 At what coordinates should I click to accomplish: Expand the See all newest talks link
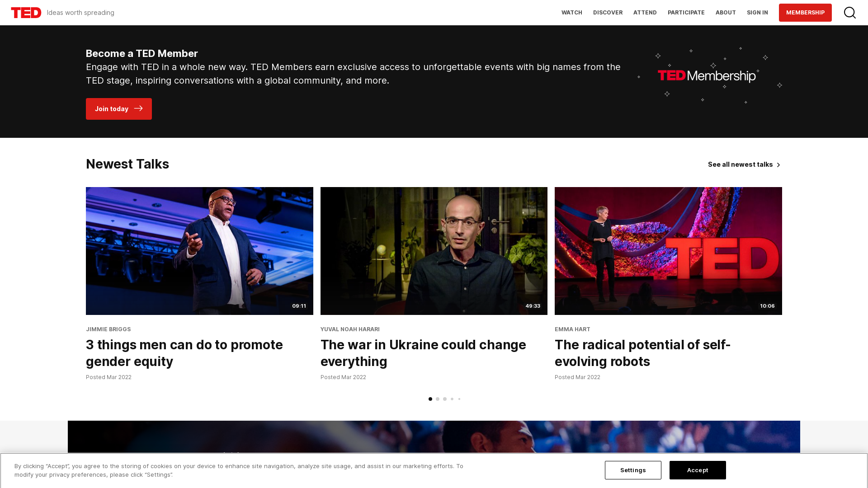click(744, 164)
